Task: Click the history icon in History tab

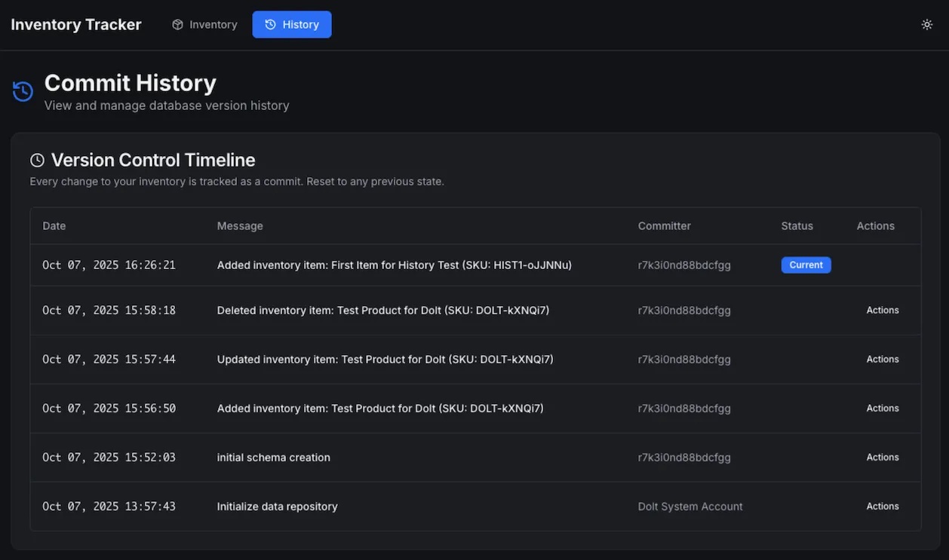Action: pos(270,25)
